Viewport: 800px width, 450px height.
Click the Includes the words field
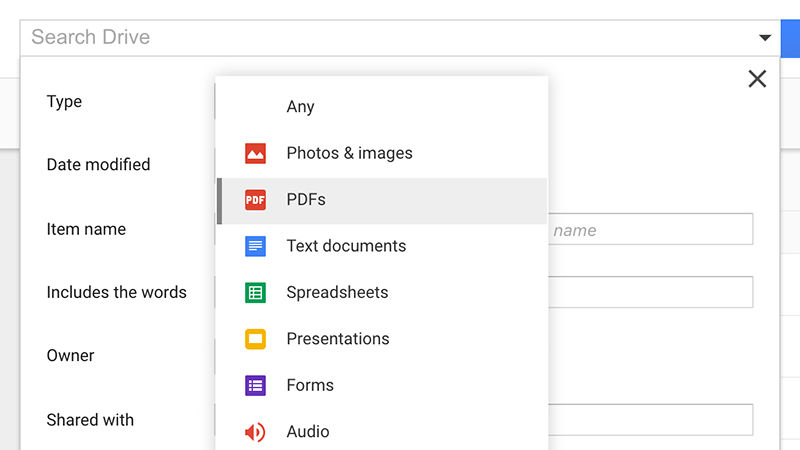click(650, 292)
